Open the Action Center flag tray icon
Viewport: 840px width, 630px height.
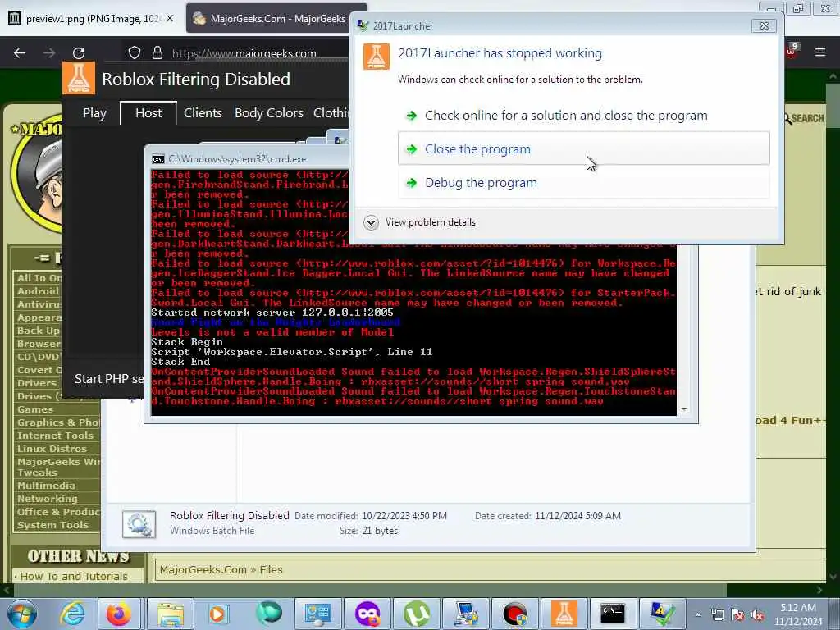tap(737, 615)
